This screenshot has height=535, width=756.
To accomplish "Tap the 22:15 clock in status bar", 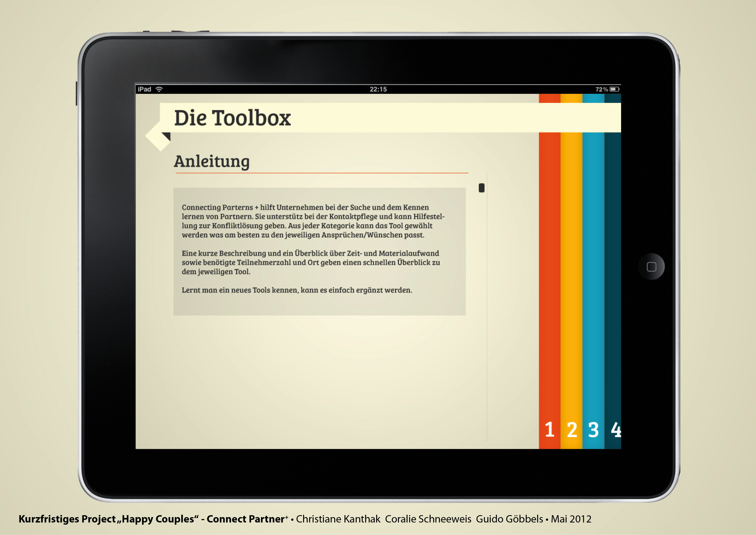I will (378, 89).
